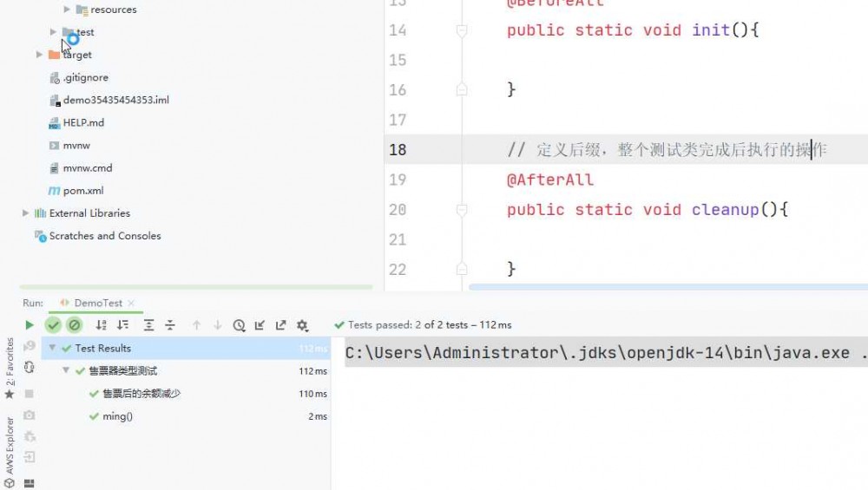Image resolution: width=868 pixels, height=490 pixels.
Task: Open Favorites tool window
Action: click(x=10, y=368)
